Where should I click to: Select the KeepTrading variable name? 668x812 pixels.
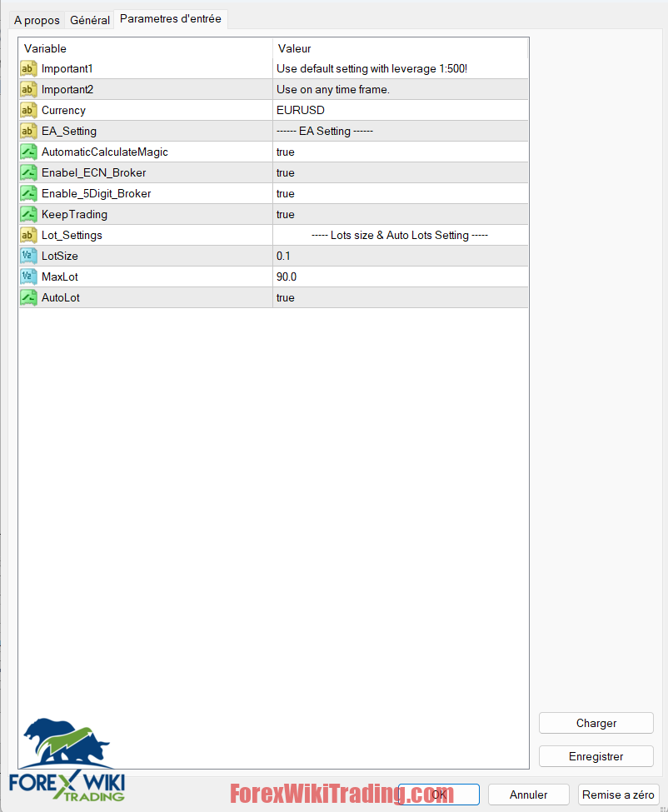(75, 214)
